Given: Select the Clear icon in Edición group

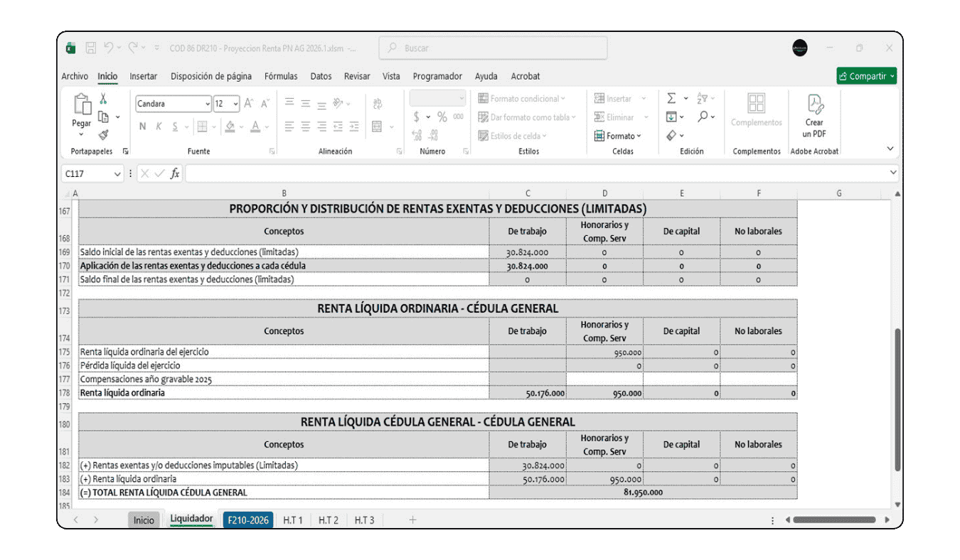Looking at the screenshot, I should click(671, 135).
